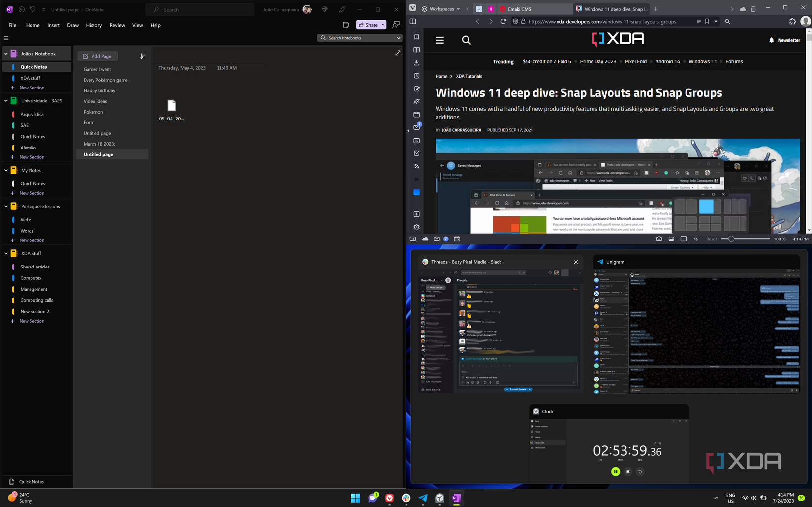Image resolution: width=812 pixels, height=507 pixels.
Task: Open the Mail panel showing 7 unread
Action: pos(416,127)
